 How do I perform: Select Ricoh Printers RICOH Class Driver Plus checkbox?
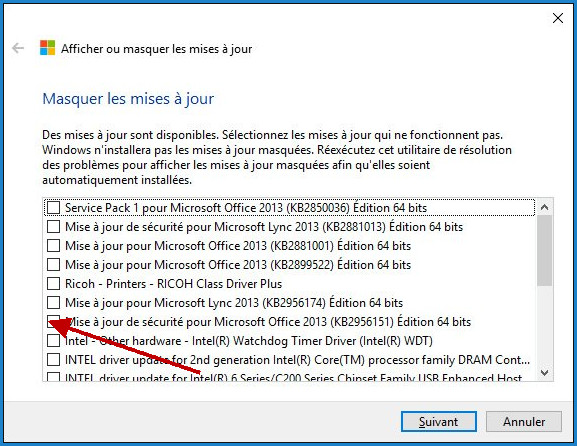coord(53,284)
